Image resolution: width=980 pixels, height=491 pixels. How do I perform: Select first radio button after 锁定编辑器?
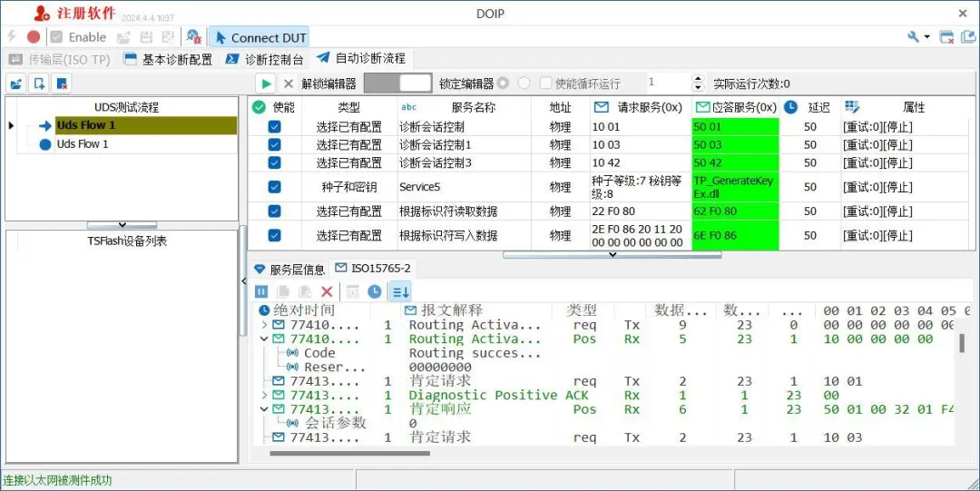pyautogui.click(x=503, y=83)
